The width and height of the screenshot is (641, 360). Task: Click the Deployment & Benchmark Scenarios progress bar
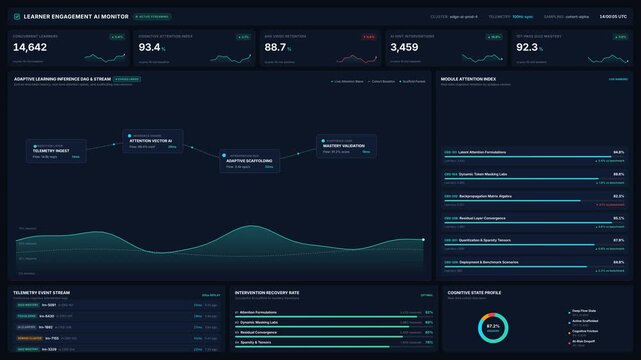pos(534,267)
